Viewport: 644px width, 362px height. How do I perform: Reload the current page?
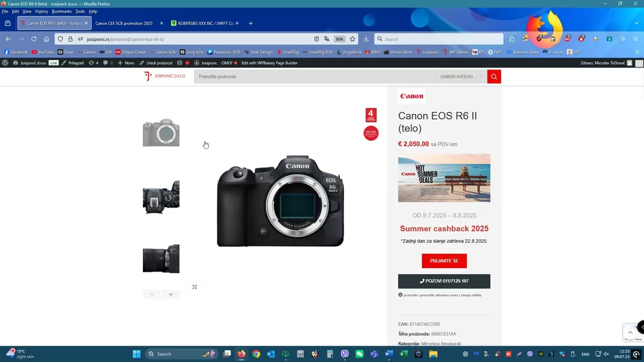[x=34, y=39]
